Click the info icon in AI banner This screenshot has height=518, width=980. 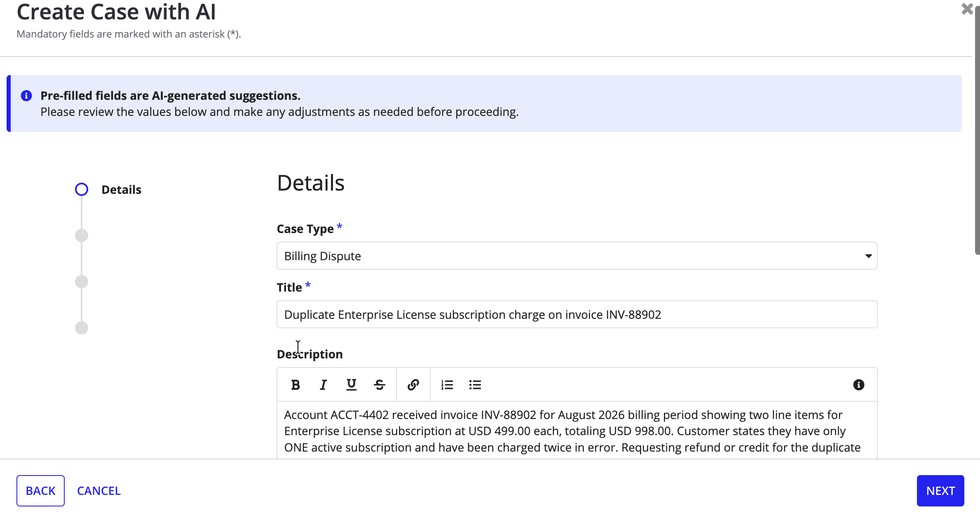click(26, 96)
